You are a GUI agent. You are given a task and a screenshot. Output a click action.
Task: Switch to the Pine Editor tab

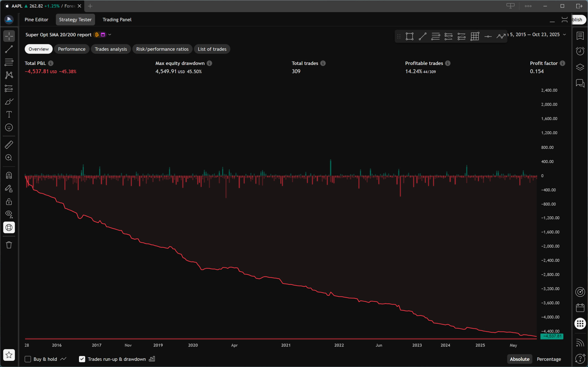point(37,20)
